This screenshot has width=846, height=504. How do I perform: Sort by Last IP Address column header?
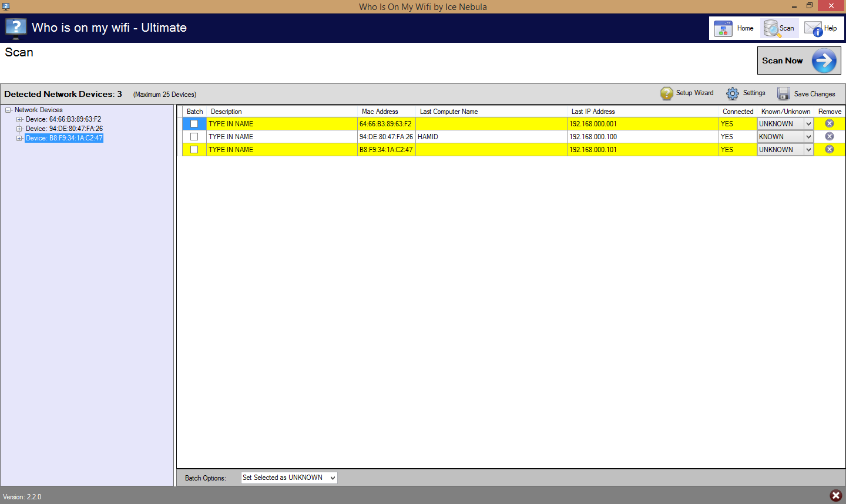click(643, 112)
